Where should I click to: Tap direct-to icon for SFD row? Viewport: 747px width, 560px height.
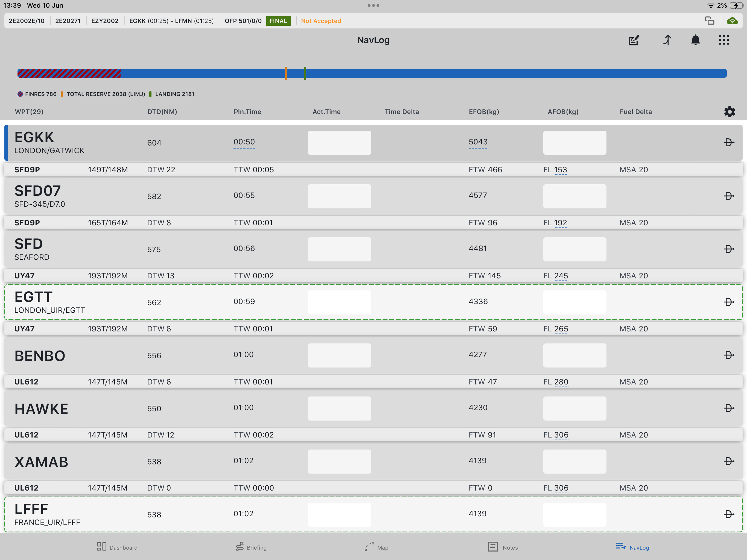pos(729,249)
